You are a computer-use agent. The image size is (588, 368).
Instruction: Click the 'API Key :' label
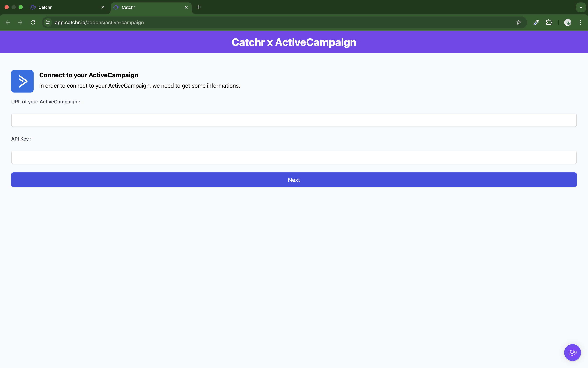[21, 139]
